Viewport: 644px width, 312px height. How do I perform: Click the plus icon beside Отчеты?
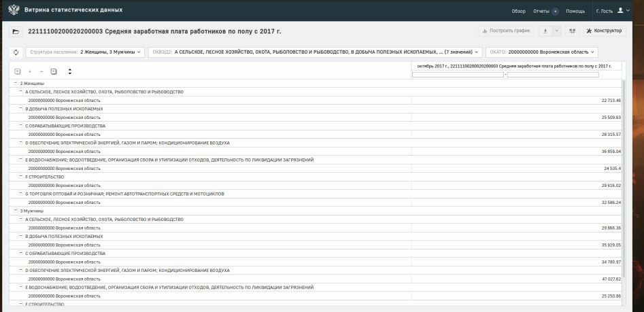click(x=556, y=12)
